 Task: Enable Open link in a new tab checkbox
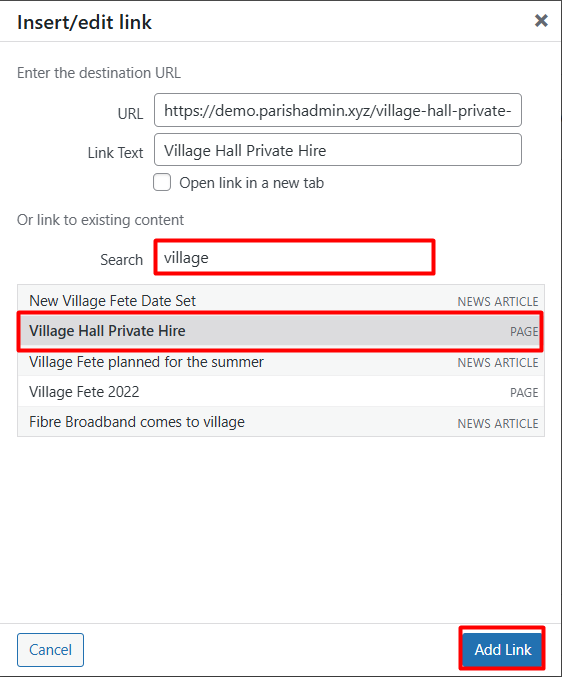[162, 182]
